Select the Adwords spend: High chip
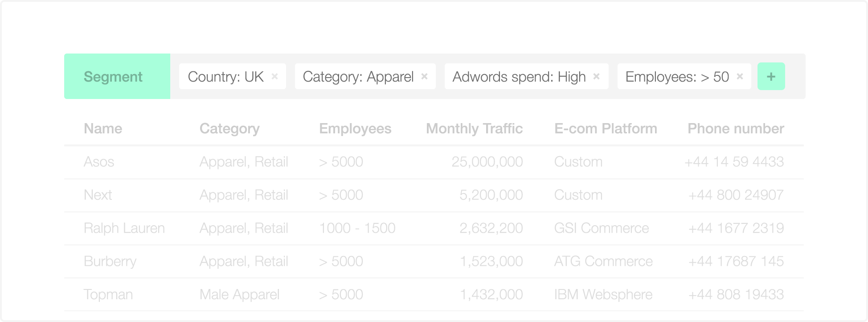 [x=526, y=76]
